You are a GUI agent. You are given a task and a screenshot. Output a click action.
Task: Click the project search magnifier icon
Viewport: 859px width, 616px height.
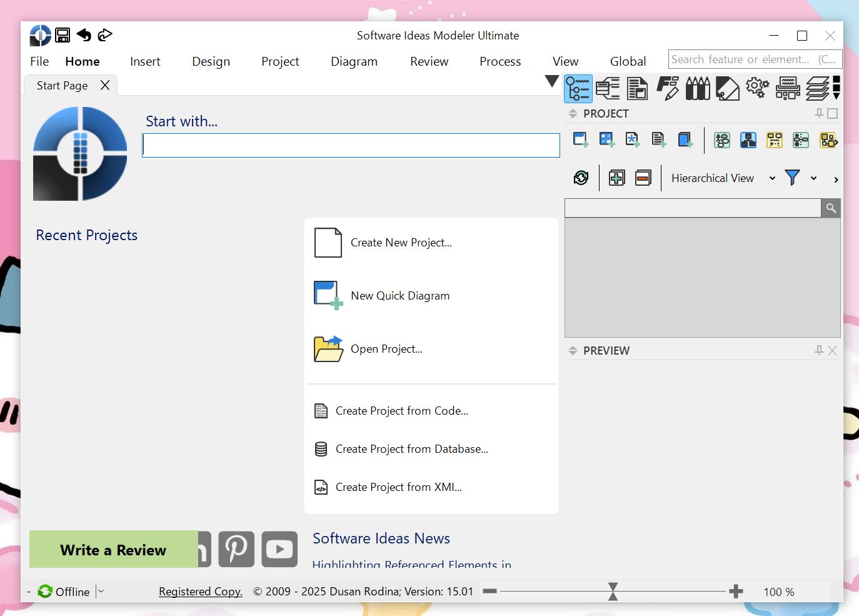click(x=831, y=208)
